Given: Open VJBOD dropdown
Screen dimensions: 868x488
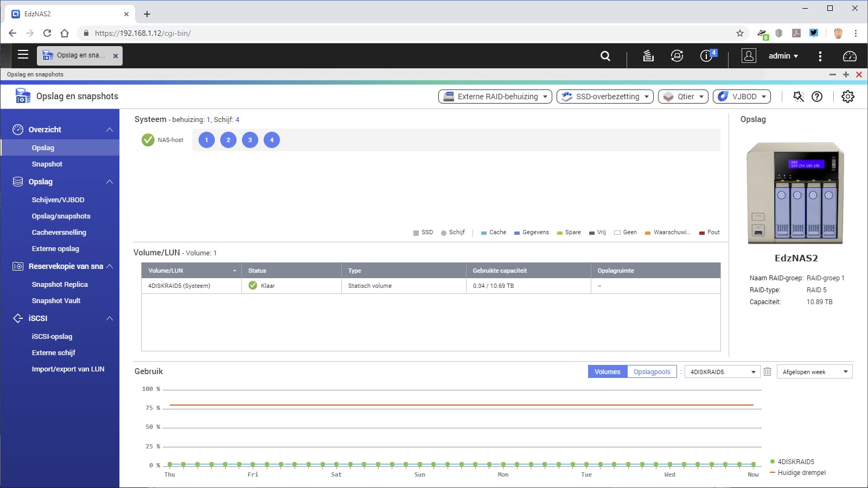Looking at the screenshot, I should [742, 97].
